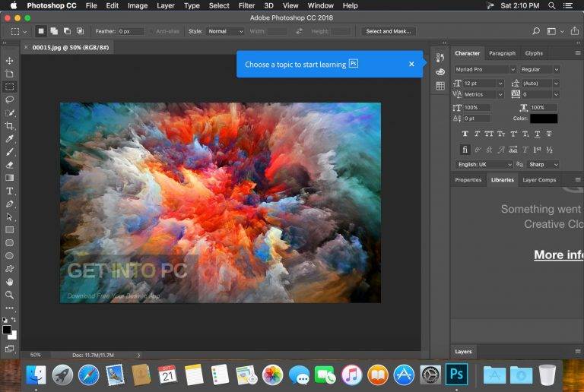Select the Custom Shape tool
Screen dimensions: 584x392
(10, 269)
